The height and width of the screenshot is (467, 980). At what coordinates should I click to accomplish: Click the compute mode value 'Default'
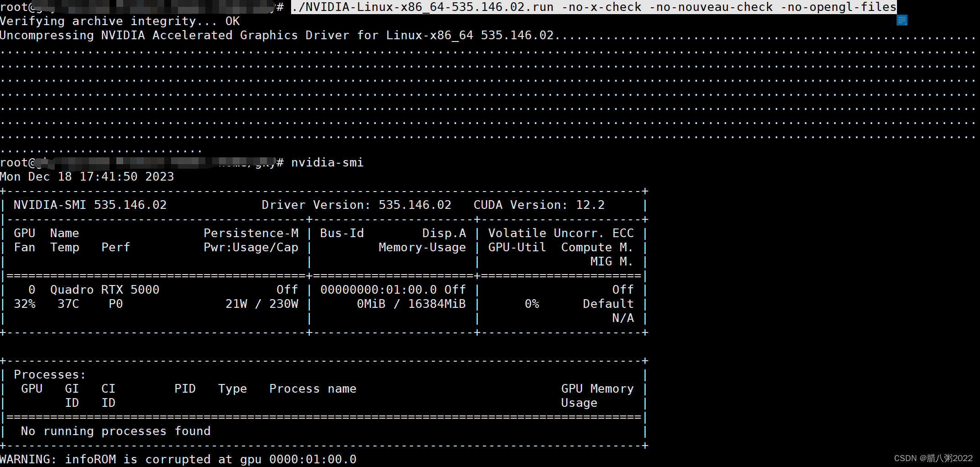pyautogui.click(x=608, y=304)
